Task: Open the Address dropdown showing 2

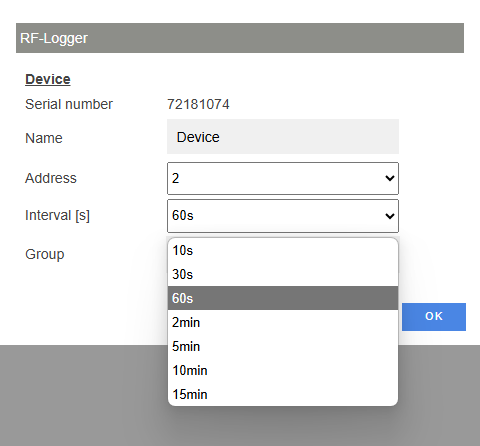Action: point(283,178)
